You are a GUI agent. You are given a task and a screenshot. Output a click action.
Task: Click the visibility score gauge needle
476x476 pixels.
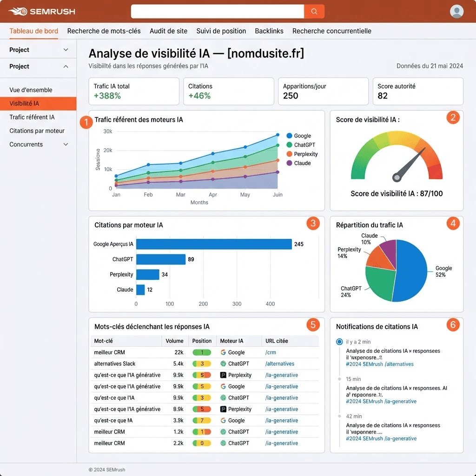pos(409,165)
